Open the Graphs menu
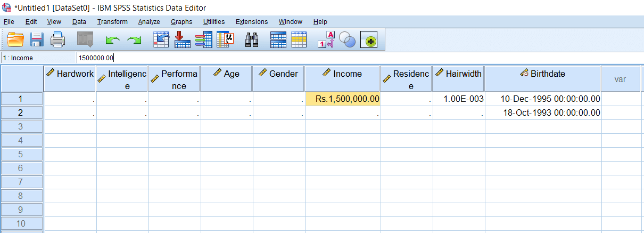The image size is (644, 233). coord(181,22)
